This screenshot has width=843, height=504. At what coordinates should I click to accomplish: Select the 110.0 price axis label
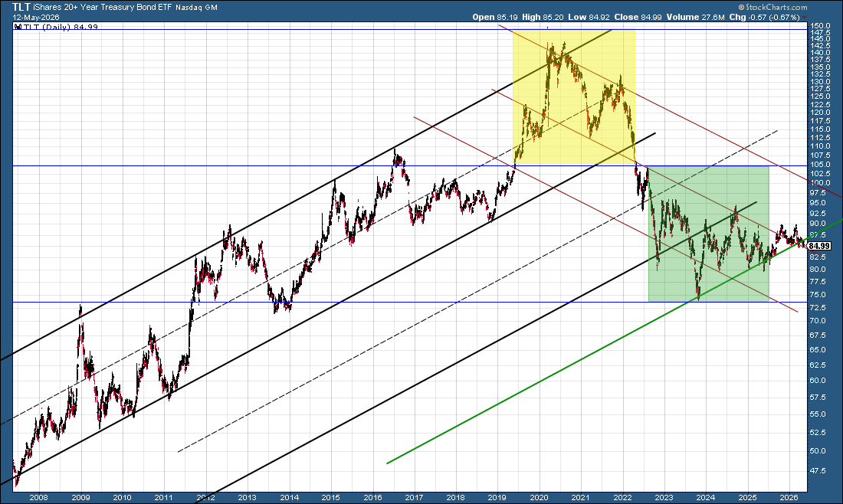point(821,146)
